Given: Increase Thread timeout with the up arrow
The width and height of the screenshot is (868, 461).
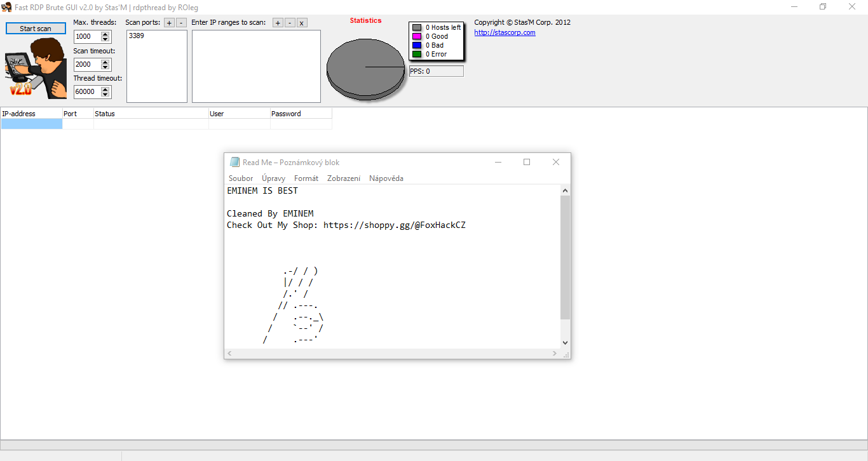Looking at the screenshot, I should (x=105, y=89).
